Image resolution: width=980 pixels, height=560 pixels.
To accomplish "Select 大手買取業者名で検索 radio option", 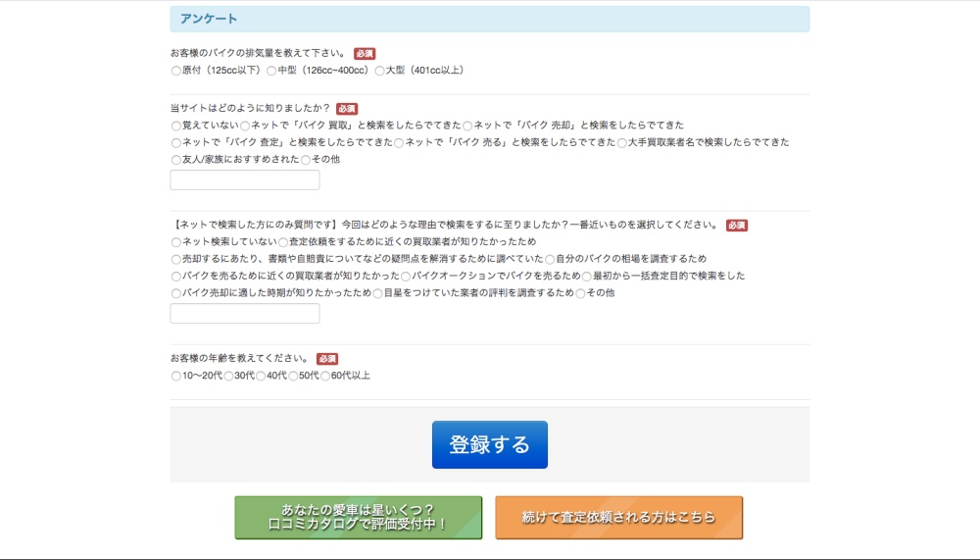I will 622,143.
